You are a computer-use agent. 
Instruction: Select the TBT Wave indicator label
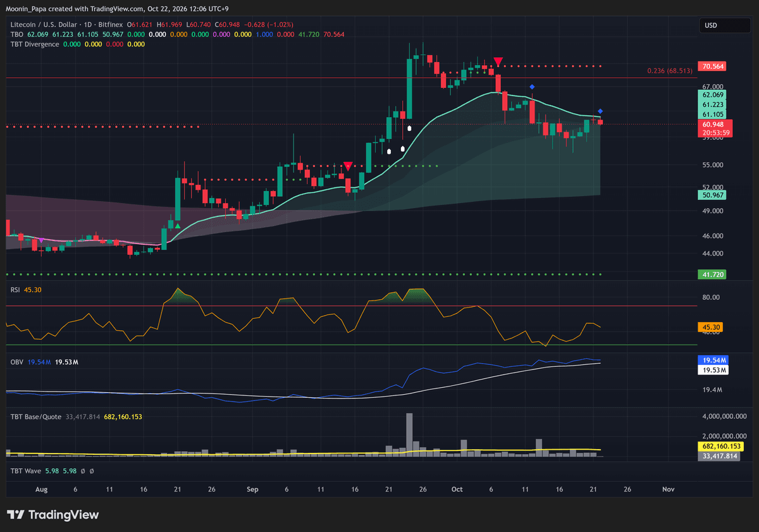click(x=26, y=471)
